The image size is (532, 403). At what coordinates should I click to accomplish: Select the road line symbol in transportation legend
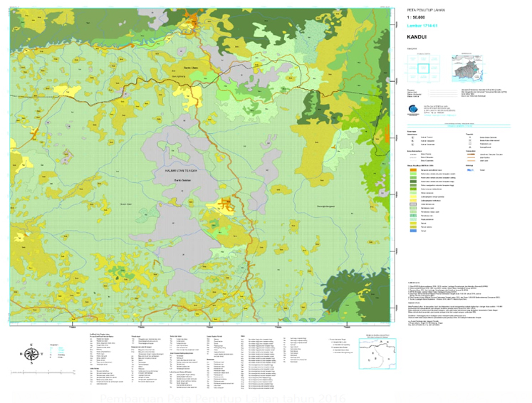click(471, 154)
